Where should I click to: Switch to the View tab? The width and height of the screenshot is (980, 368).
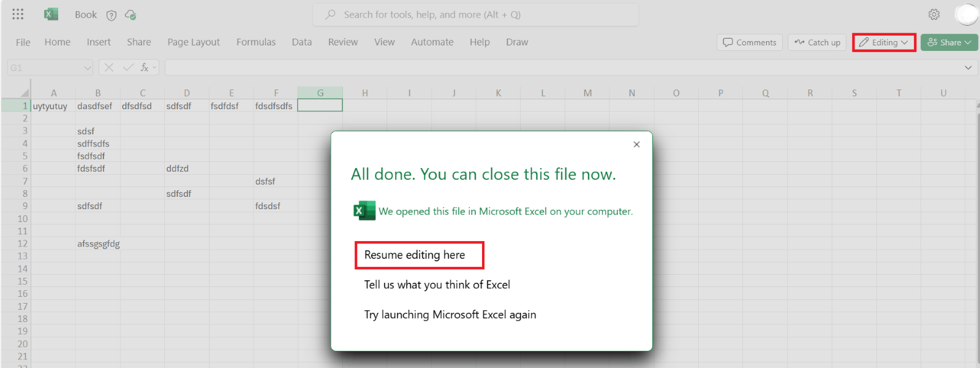[x=385, y=42]
